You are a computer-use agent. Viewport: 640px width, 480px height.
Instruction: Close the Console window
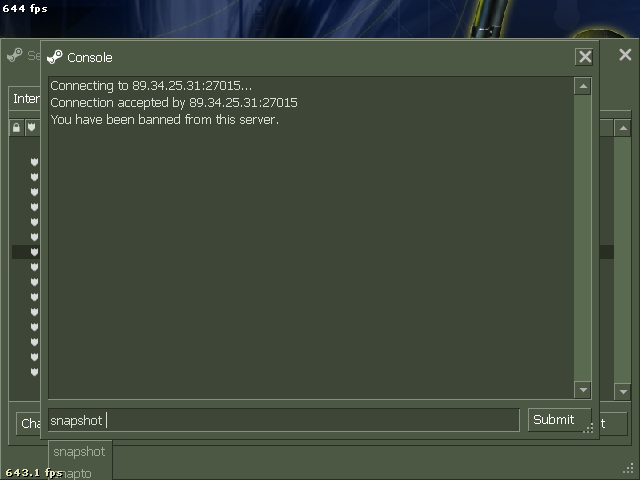click(584, 57)
